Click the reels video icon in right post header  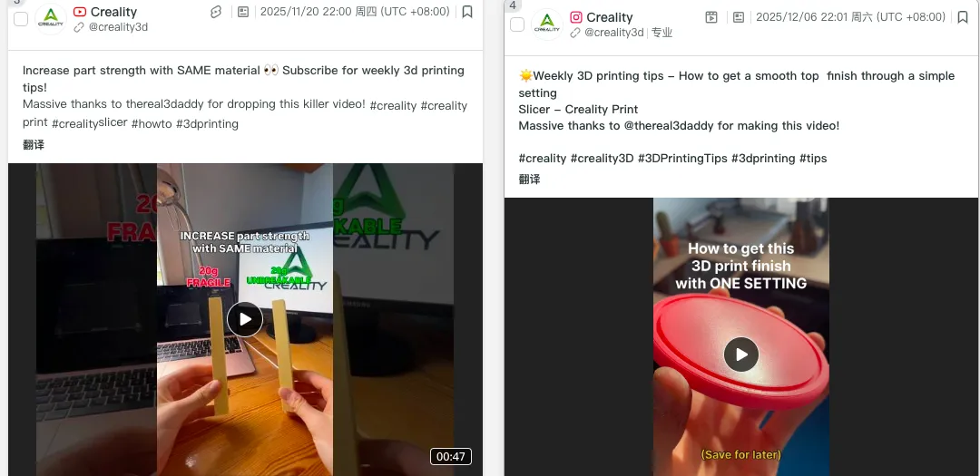[711, 17]
